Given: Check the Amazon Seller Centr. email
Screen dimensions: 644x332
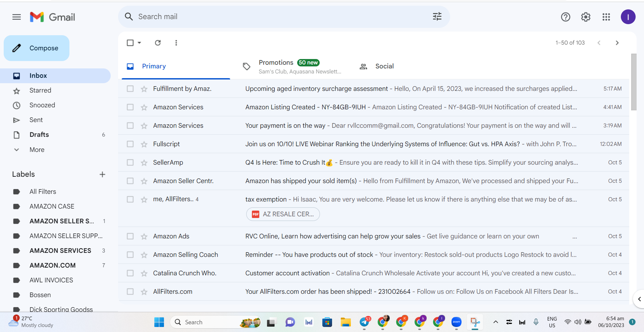Looking at the screenshot, I should pos(130,181).
